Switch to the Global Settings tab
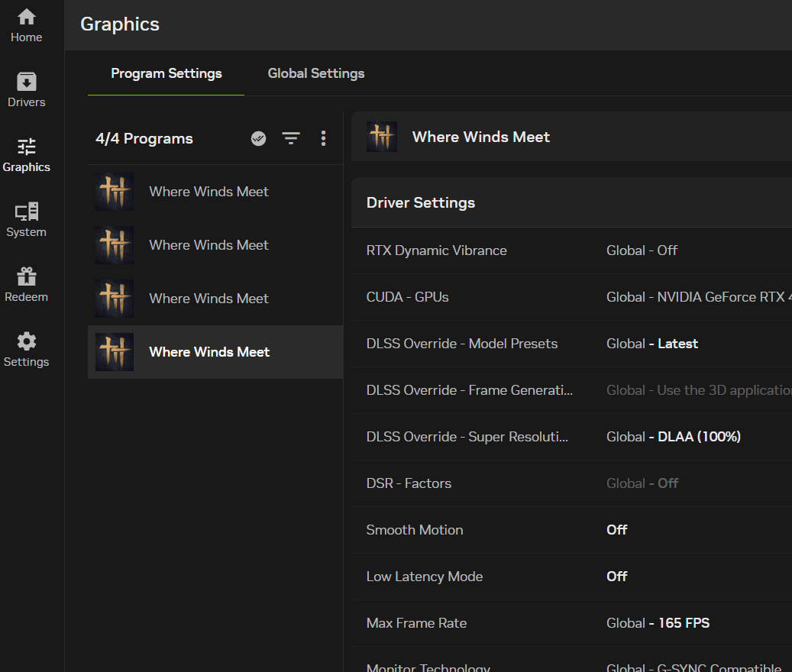The width and height of the screenshot is (792, 672). coord(315,73)
